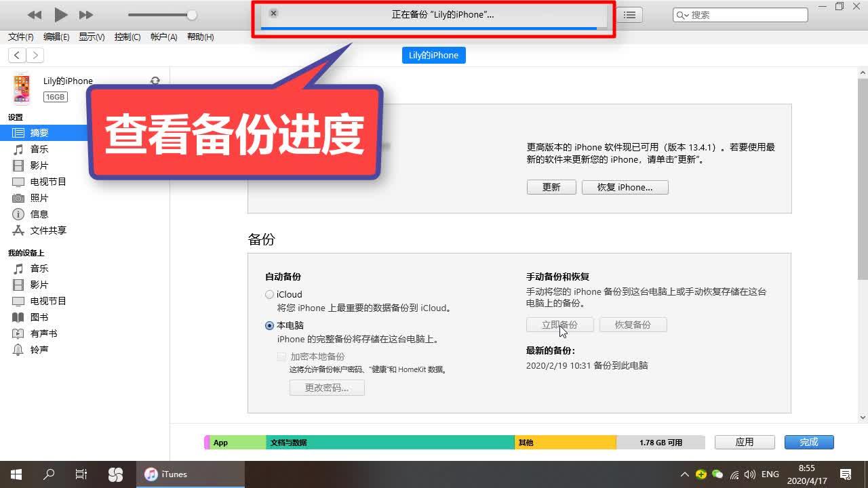Open the list view icon beside search
This screenshot has height=488, width=868.
(630, 15)
